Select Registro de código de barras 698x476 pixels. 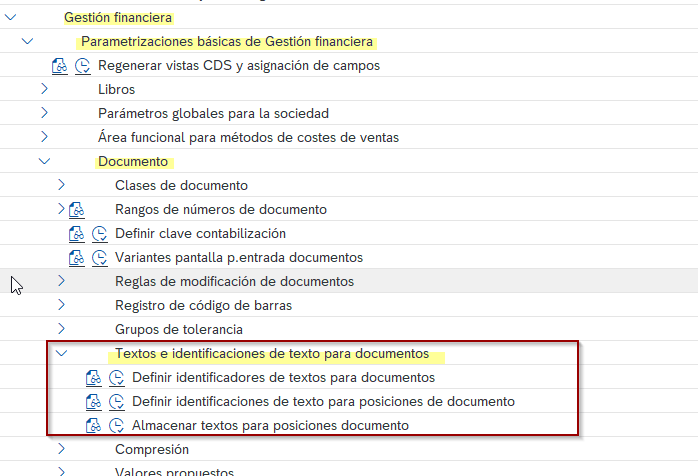pos(203,305)
